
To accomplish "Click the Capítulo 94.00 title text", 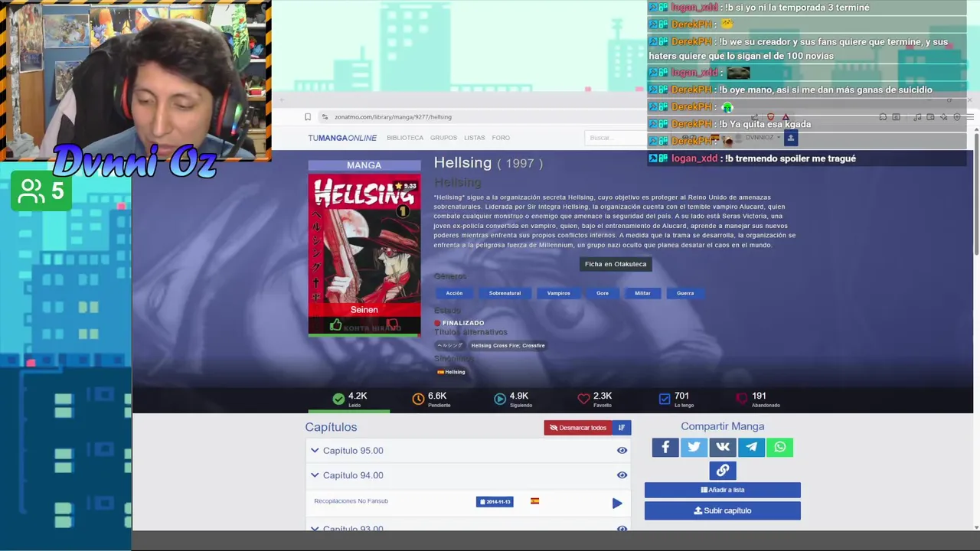I will click(353, 475).
